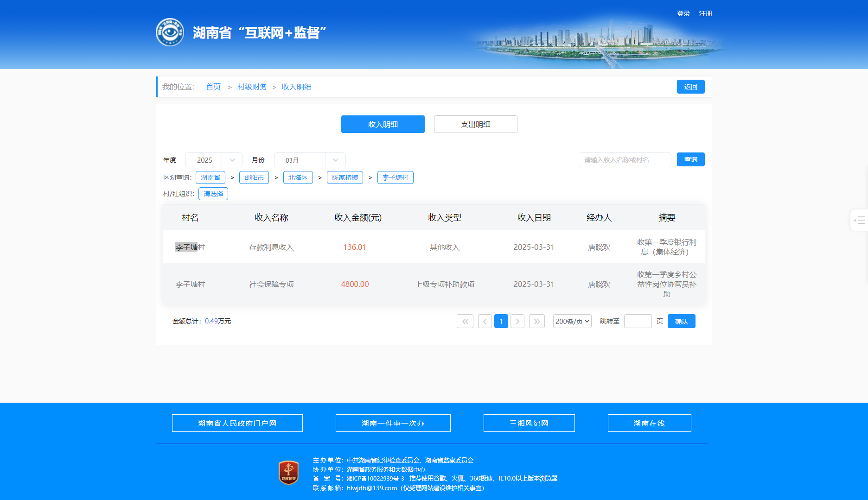Click the 金额总计 0.49万元 total

pyautogui.click(x=202, y=321)
